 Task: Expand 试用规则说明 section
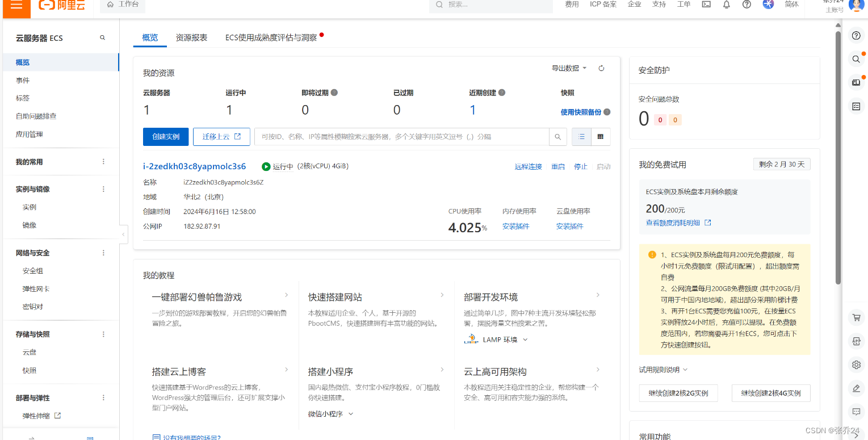(x=663, y=370)
